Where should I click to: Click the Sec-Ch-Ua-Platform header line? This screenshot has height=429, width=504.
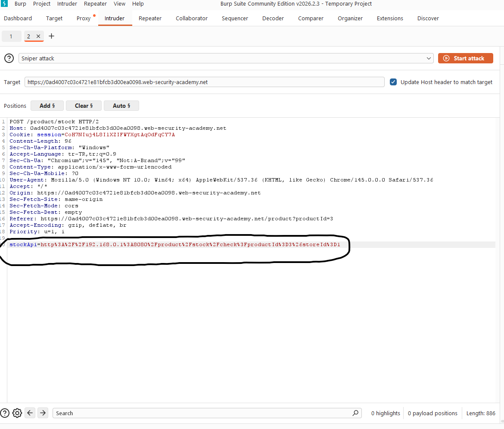tap(59, 147)
